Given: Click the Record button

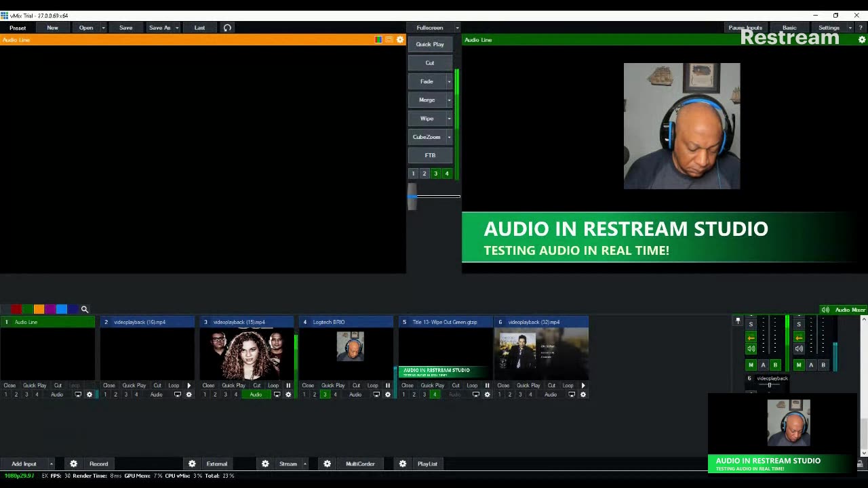Looking at the screenshot, I should point(98,464).
